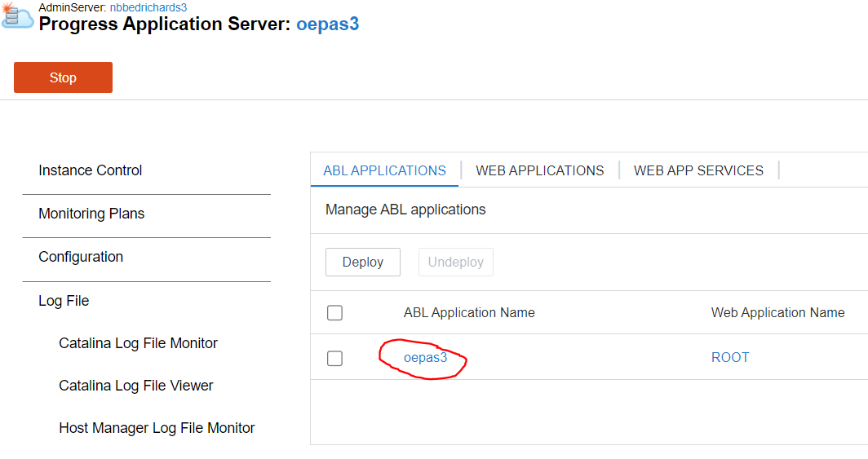Open the nbbedrichards3 AdminServer link
The width and height of the screenshot is (868, 459).
[148, 7]
